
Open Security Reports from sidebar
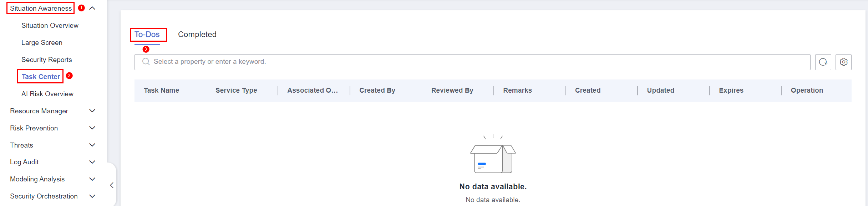click(x=47, y=60)
